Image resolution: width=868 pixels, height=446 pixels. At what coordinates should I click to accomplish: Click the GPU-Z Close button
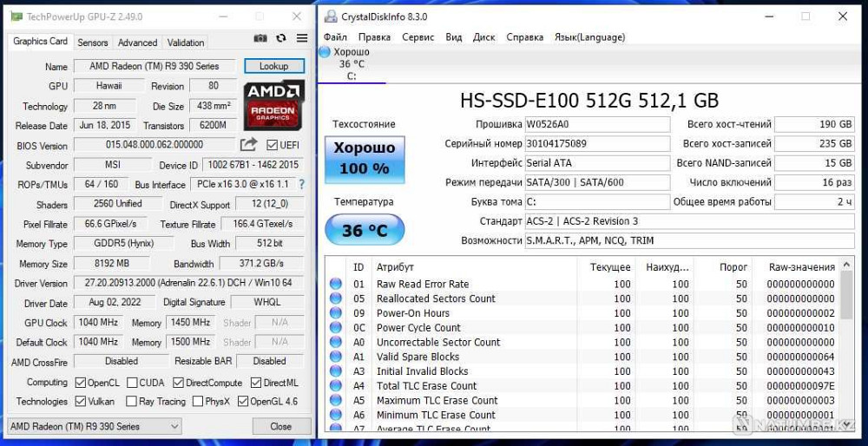coord(280,426)
